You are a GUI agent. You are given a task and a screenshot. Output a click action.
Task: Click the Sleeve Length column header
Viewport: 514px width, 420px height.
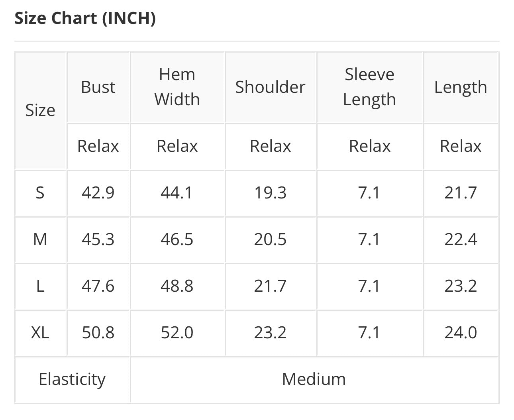coord(369,87)
